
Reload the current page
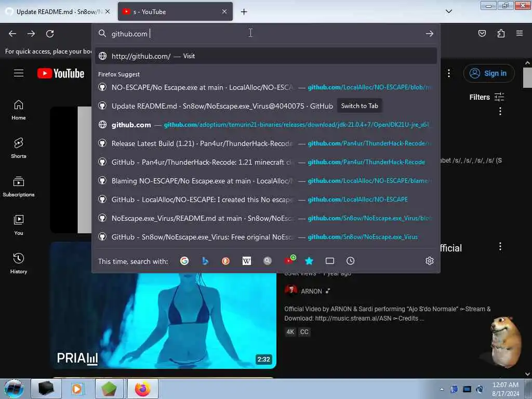tap(50, 34)
